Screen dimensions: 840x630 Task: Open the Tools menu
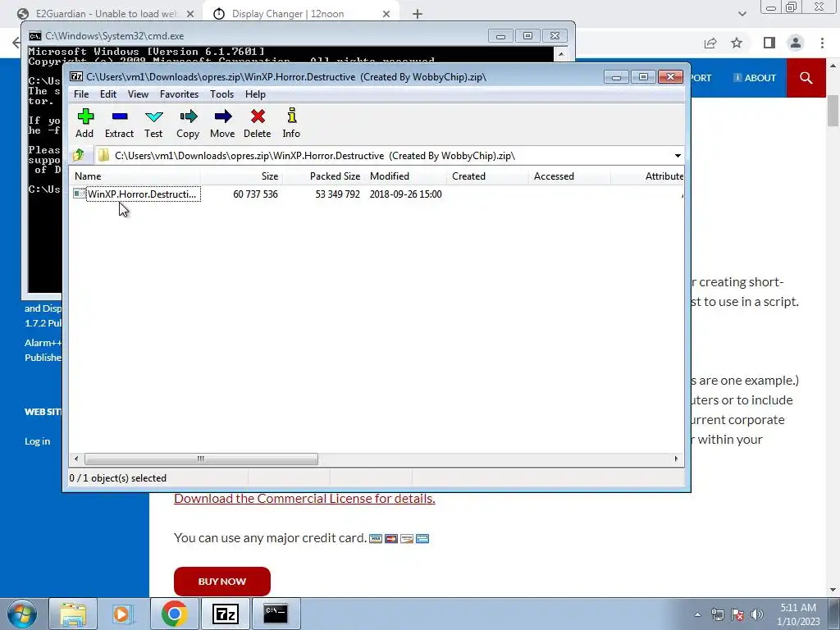click(221, 94)
